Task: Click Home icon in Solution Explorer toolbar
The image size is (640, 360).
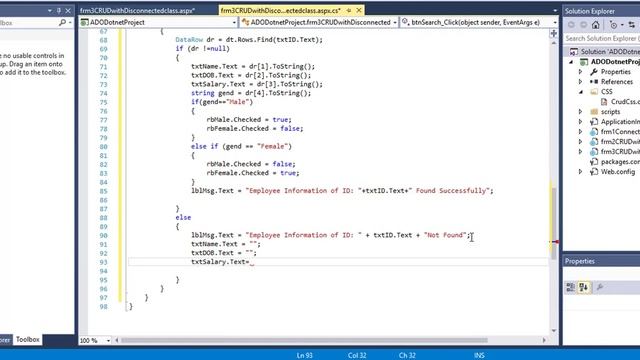Action: click(x=596, y=25)
